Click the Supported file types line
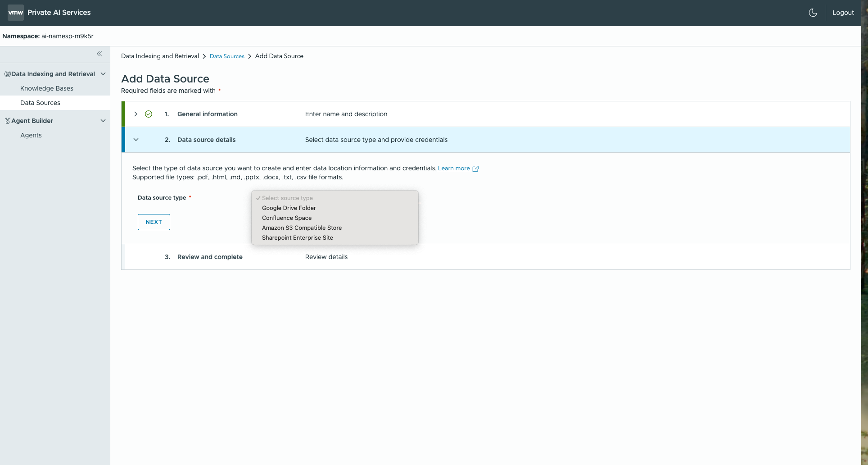Viewport: 868px width, 465px height. (238, 178)
